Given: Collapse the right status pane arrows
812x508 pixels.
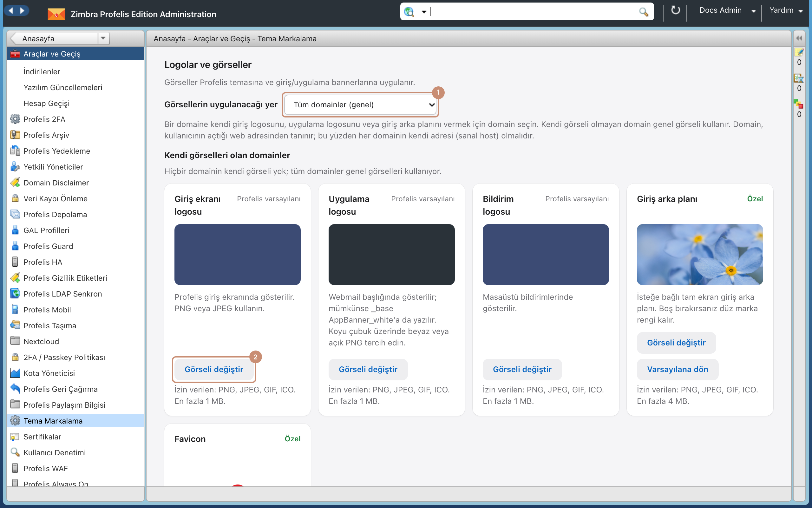Looking at the screenshot, I should 799,38.
